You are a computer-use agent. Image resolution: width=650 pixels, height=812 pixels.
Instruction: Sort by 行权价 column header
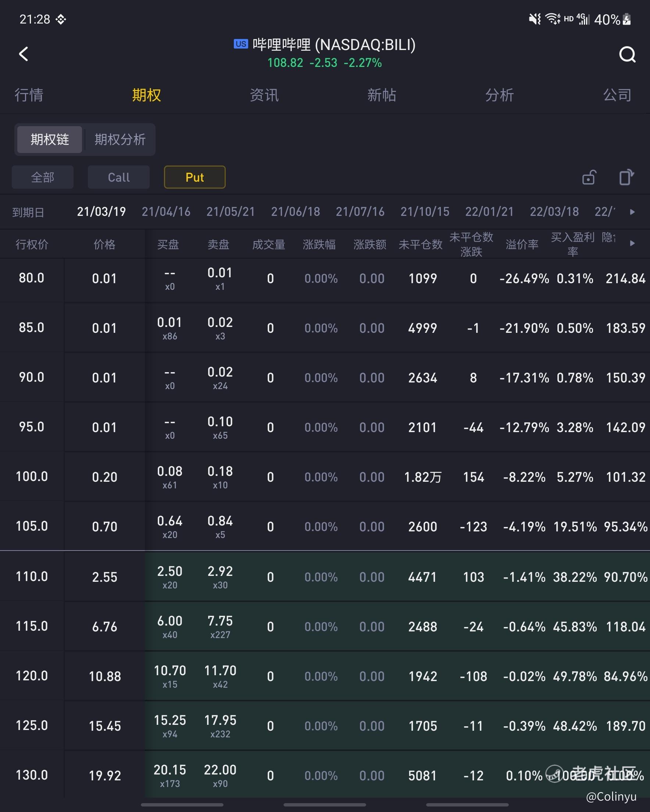(32, 245)
